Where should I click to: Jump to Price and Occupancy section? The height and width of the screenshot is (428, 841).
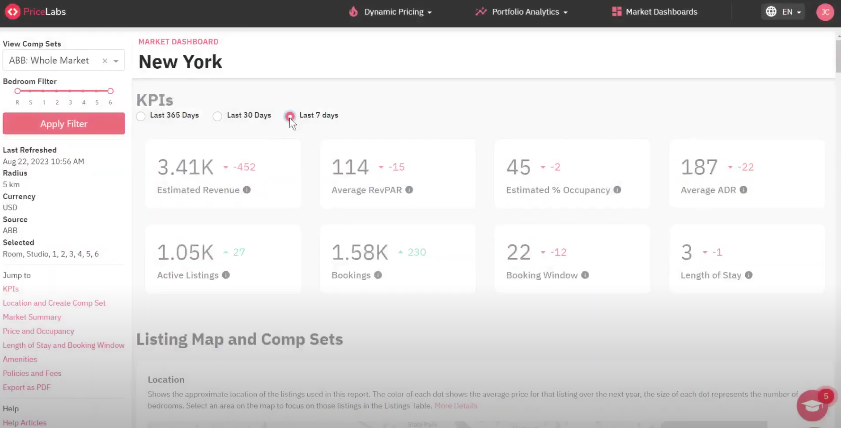[39, 331]
